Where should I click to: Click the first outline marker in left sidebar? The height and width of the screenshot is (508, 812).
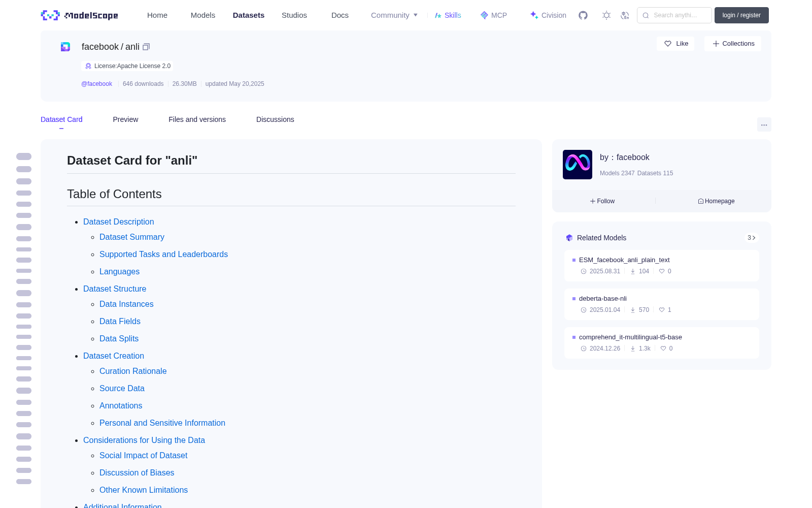[x=24, y=156]
